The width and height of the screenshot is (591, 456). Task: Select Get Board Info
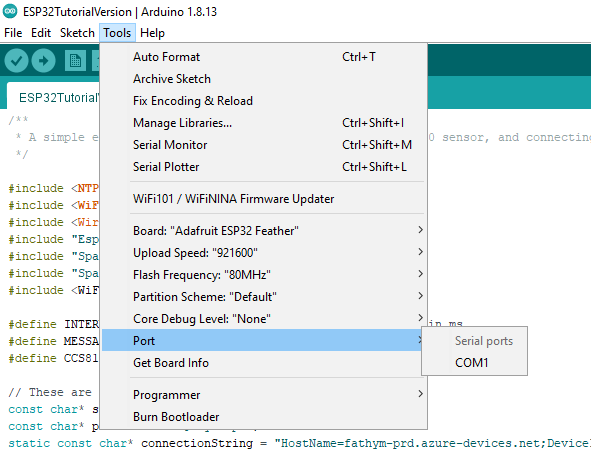click(x=264, y=363)
